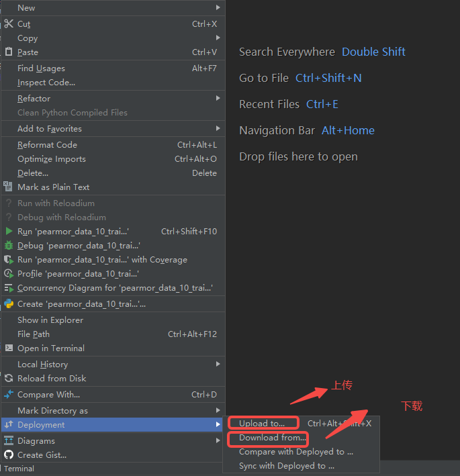This screenshot has height=476, width=460.
Task: Expand the Diagrams submenu arrow
Action: 218,440
